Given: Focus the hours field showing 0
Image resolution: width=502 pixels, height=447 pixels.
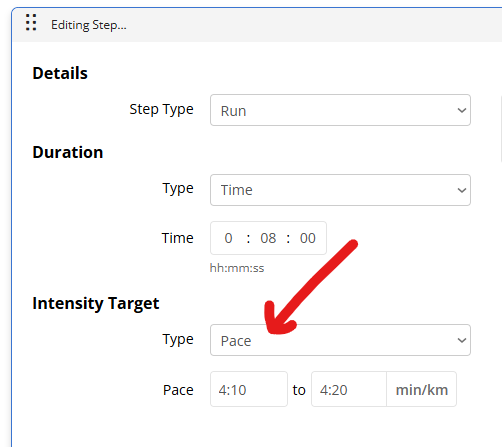Looking at the screenshot, I should [x=228, y=238].
